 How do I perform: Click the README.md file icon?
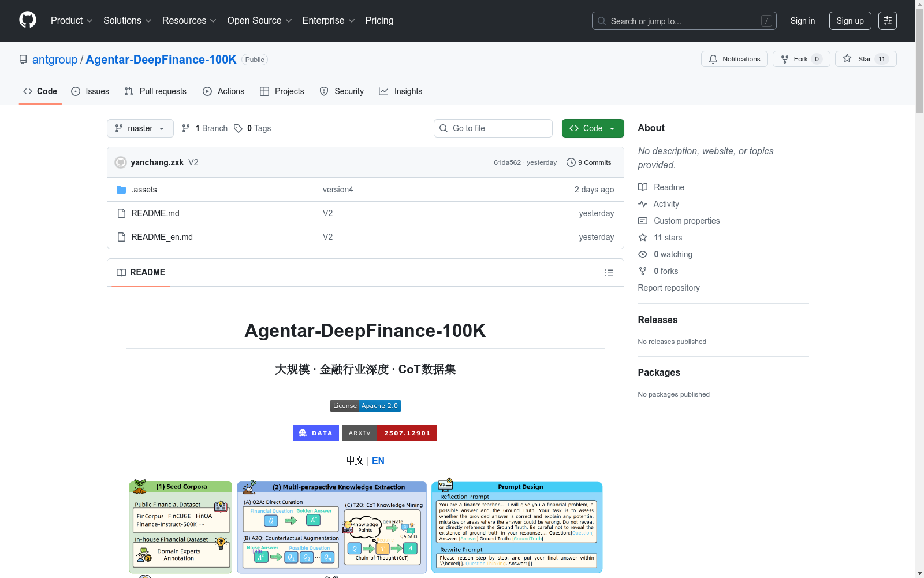point(121,213)
